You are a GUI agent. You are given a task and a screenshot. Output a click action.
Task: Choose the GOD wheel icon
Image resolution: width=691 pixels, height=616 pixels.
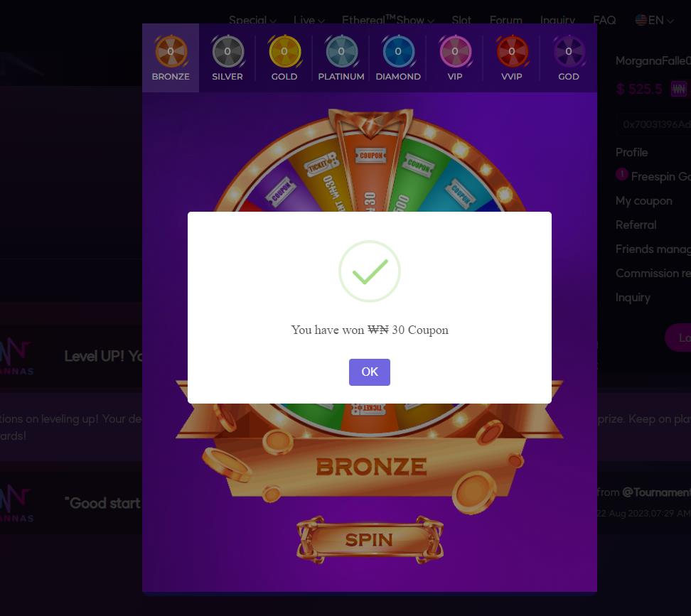tap(569, 52)
